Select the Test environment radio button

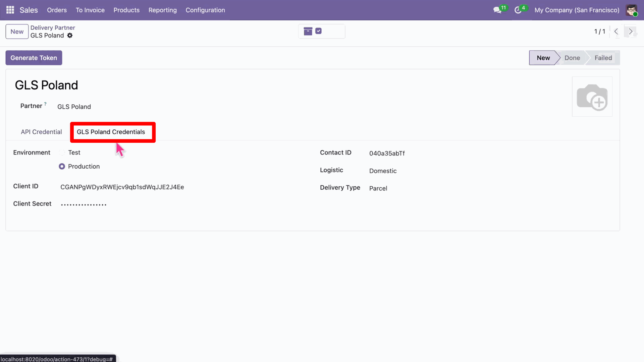point(62,153)
